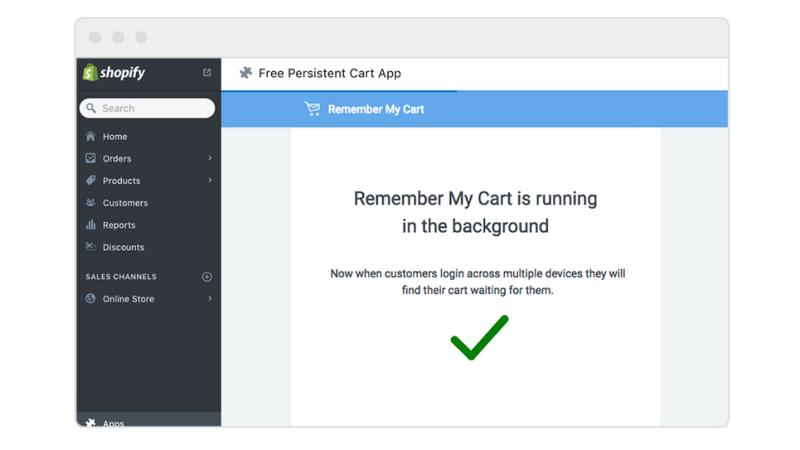Open the store external link icon
800x450 pixels.
pos(207,72)
